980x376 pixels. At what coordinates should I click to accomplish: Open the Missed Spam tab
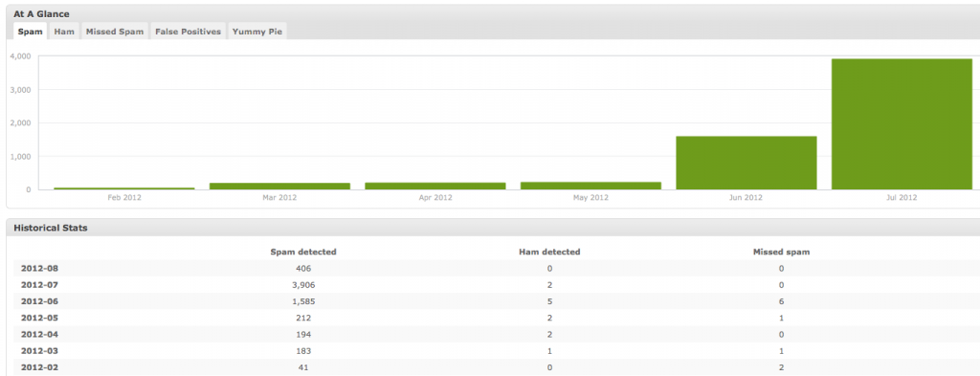tap(115, 32)
